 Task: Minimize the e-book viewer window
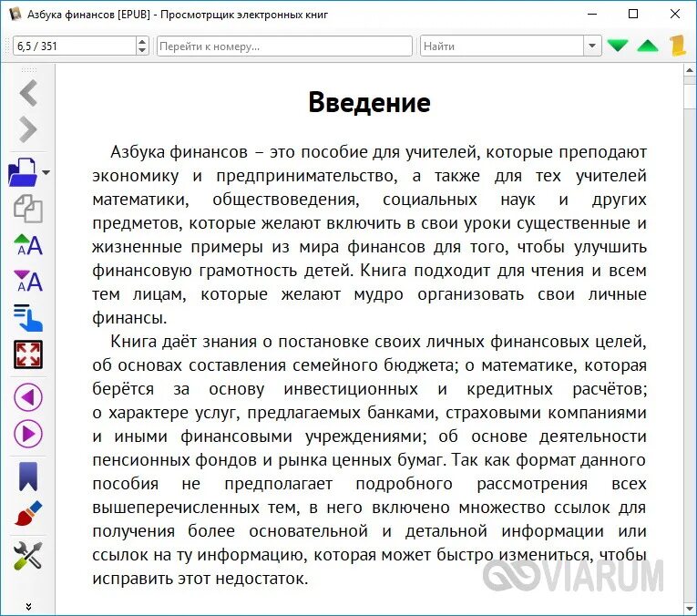(592, 14)
